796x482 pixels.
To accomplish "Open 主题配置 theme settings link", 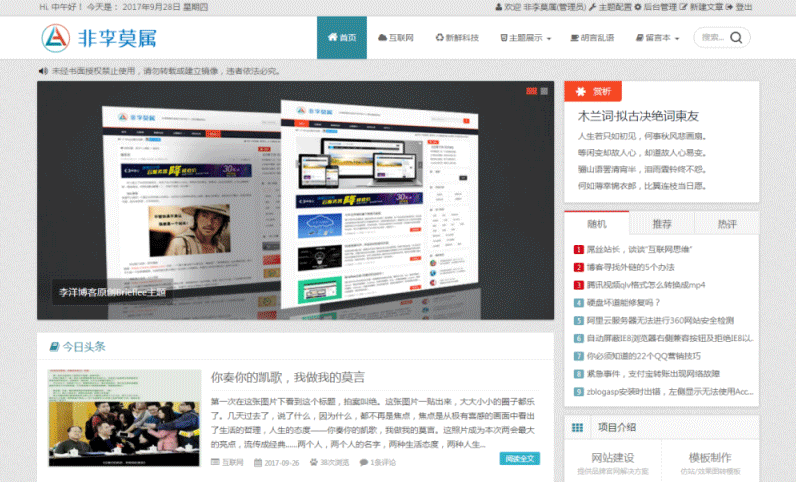I will tap(610, 7).
